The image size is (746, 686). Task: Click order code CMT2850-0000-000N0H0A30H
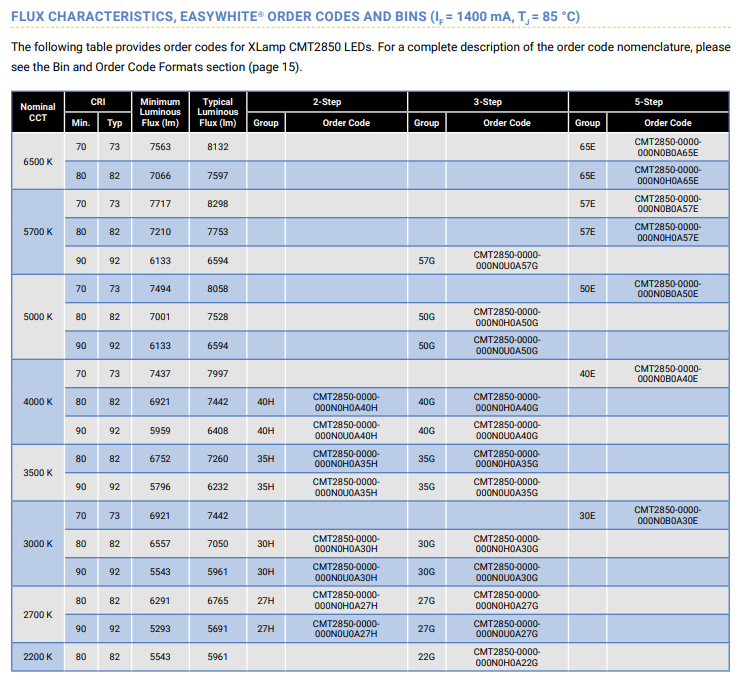tap(346, 543)
